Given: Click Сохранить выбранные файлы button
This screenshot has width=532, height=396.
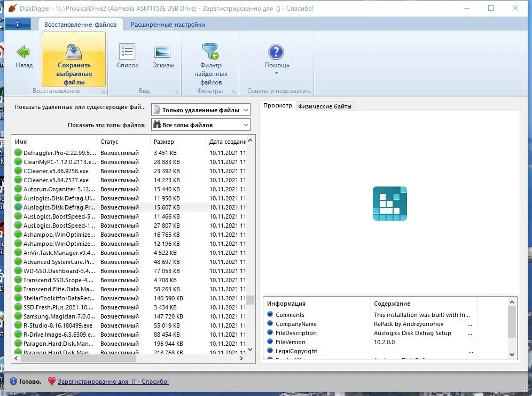Looking at the screenshot, I should [x=74, y=59].
